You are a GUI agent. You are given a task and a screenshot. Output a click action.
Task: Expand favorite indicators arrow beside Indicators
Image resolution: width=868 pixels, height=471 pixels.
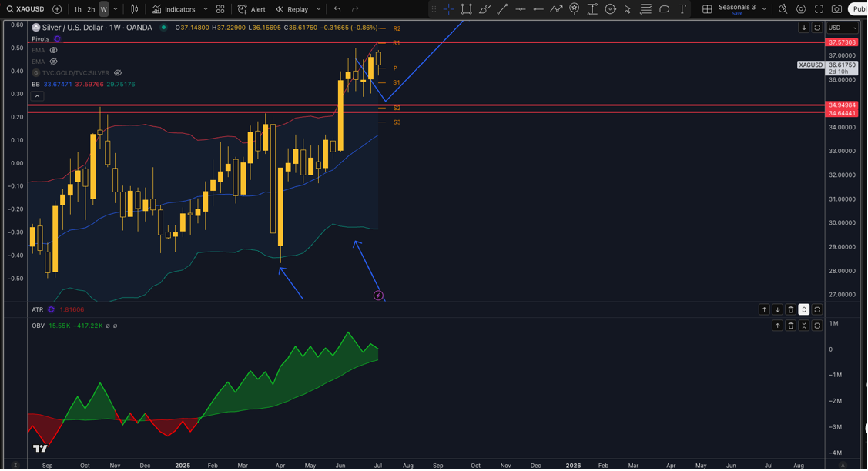(x=206, y=9)
